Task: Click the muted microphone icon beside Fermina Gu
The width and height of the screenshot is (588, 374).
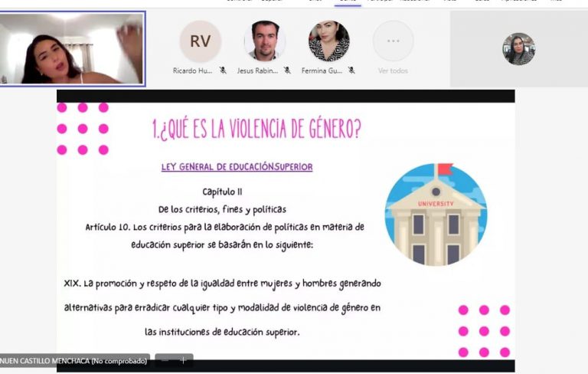Action: tap(351, 71)
